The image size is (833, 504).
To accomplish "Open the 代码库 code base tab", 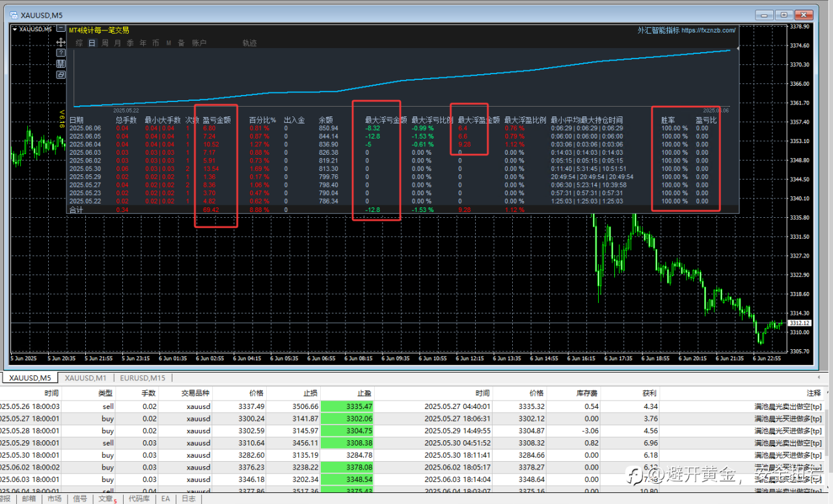I will pos(139,499).
